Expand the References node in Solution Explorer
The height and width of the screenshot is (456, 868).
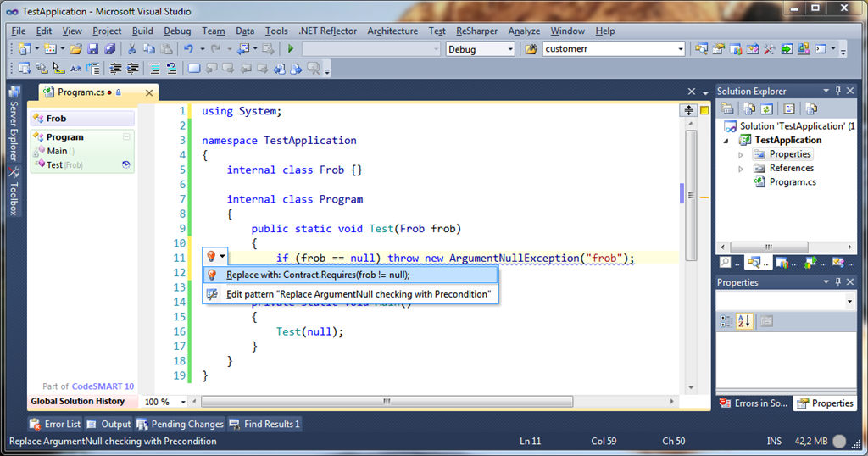click(x=741, y=168)
